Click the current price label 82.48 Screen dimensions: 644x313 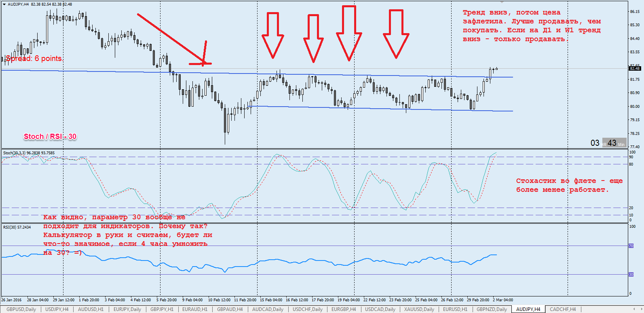[635, 68]
